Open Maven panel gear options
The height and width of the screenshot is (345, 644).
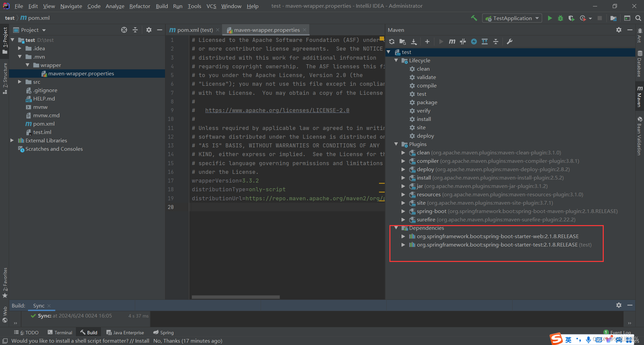pyautogui.click(x=619, y=30)
